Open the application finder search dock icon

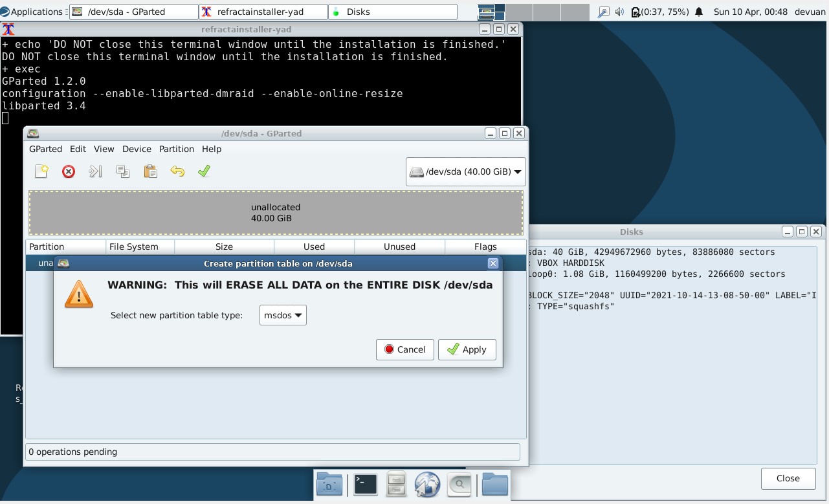(459, 485)
